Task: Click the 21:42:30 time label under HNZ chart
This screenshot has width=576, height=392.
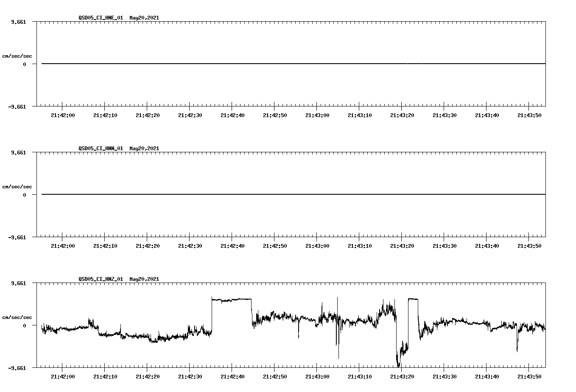Action: pyautogui.click(x=190, y=376)
